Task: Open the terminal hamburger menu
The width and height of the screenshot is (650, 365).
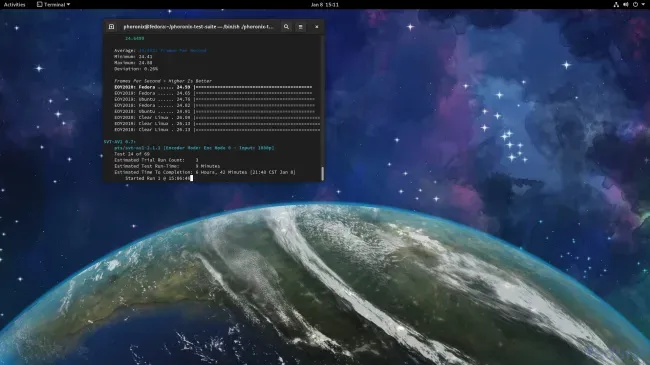Action: click(x=301, y=27)
